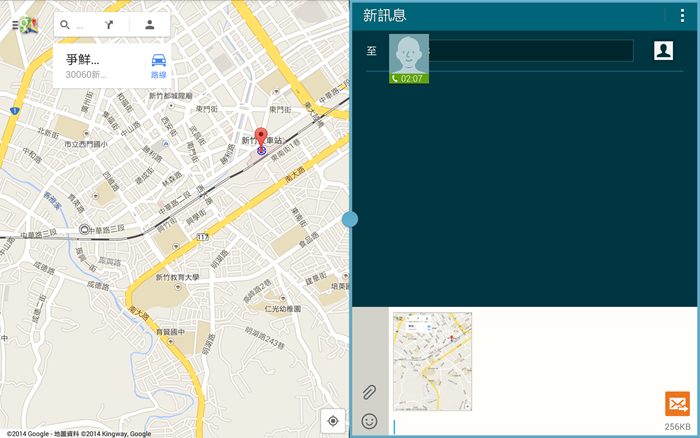Open the emoji smiley picker
Viewport: 700px width, 438px height.
[x=369, y=421]
